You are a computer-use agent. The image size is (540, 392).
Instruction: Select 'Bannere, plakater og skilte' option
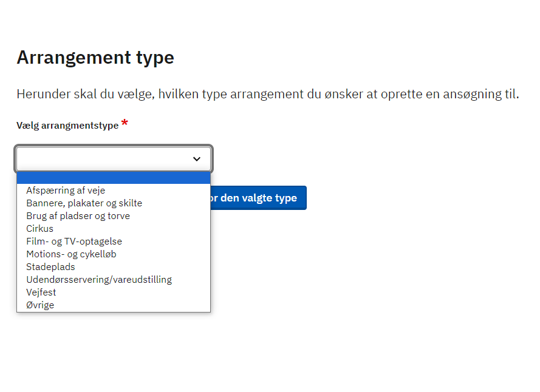[84, 203]
